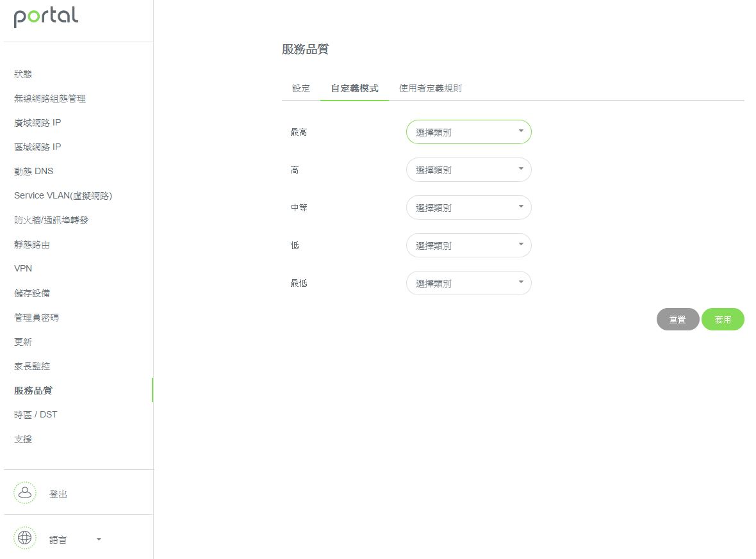Click the globe language icon
Viewport: 756px width, 559px height.
pyautogui.click(x=24, y=538)
